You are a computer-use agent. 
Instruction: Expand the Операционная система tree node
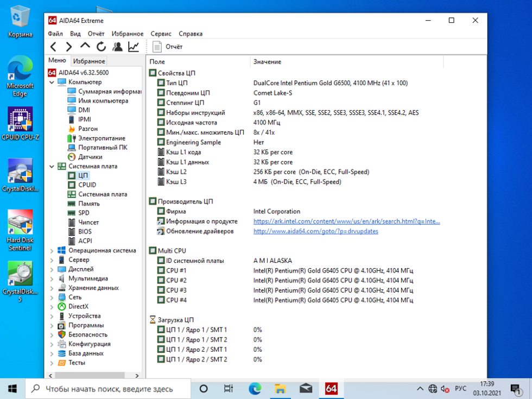coord(52,251)
